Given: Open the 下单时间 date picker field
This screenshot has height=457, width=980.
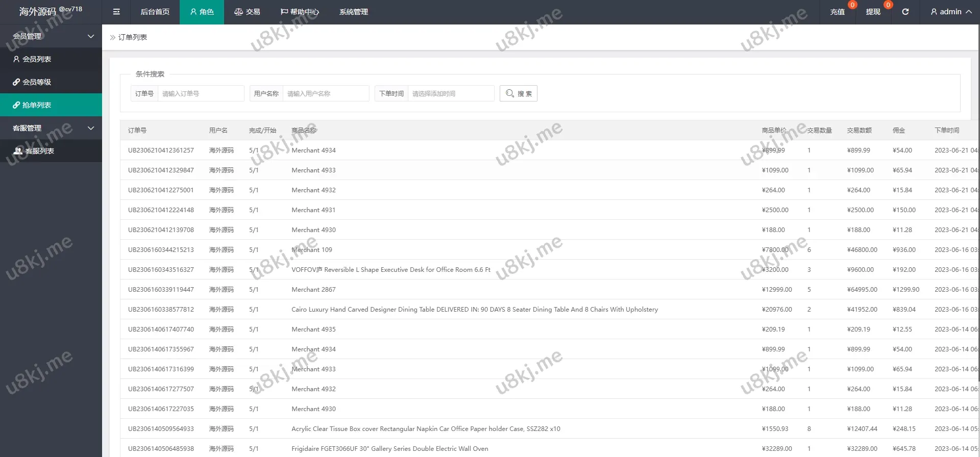Looking at the screenshot, I should (451, 93).
